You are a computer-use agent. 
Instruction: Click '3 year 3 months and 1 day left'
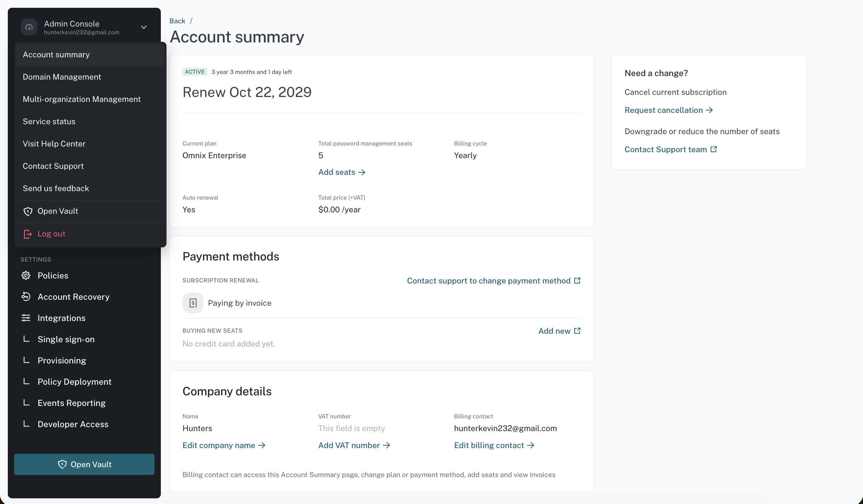tap(252, 72)
